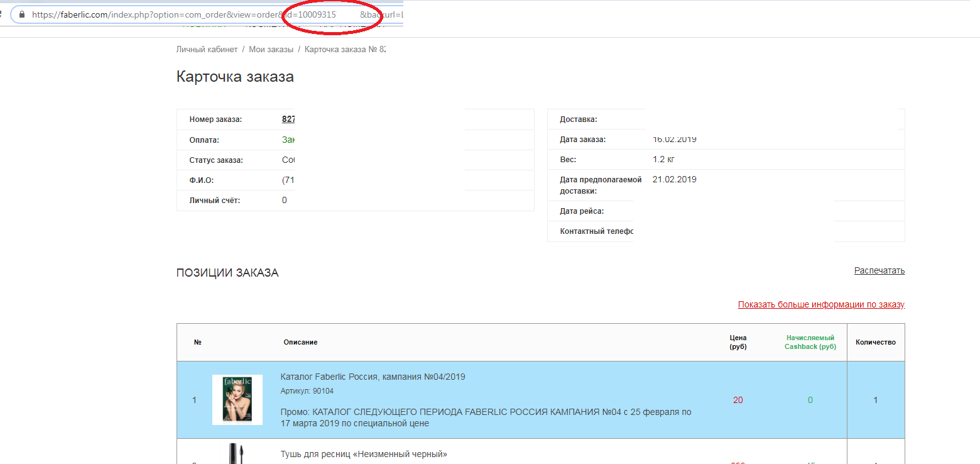Click the catalog price value 20
980x464 pixels.
738,400
